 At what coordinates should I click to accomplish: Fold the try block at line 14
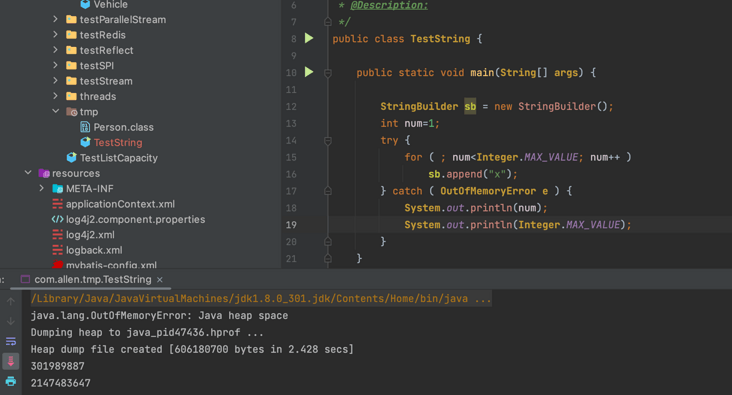point(328,141)
